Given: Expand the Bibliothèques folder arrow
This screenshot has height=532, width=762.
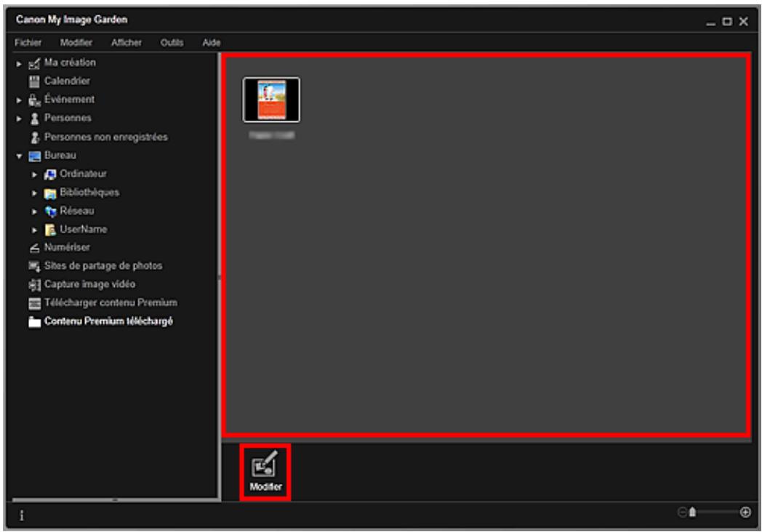Looking at the screenshot, I should coord(34,193).
